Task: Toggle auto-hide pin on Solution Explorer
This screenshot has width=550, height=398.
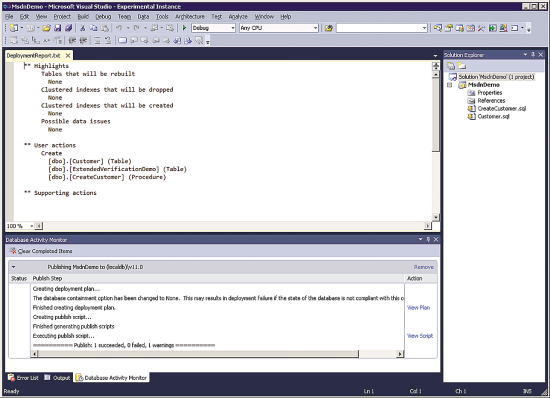Action: click(533, 55)
